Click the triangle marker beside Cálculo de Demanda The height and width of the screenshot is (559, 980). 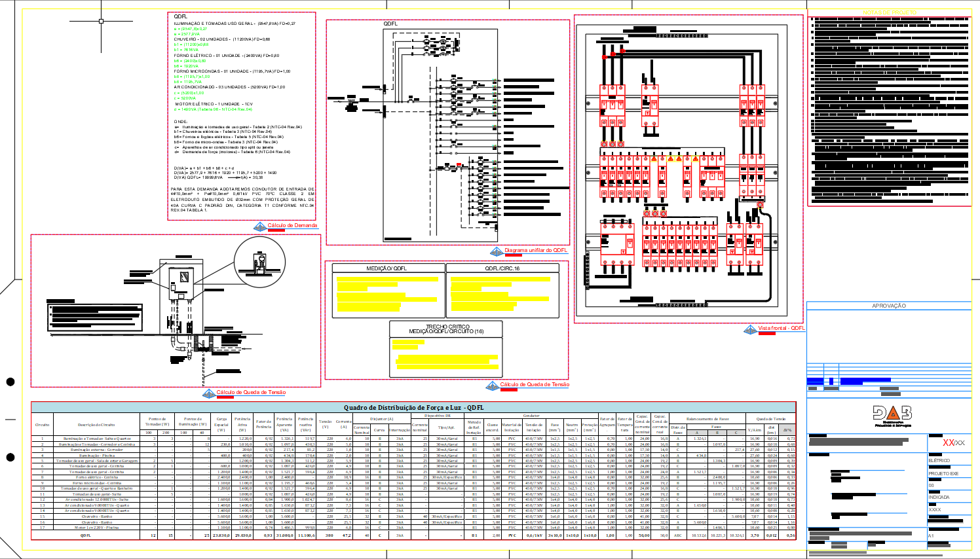coord(259,227)
